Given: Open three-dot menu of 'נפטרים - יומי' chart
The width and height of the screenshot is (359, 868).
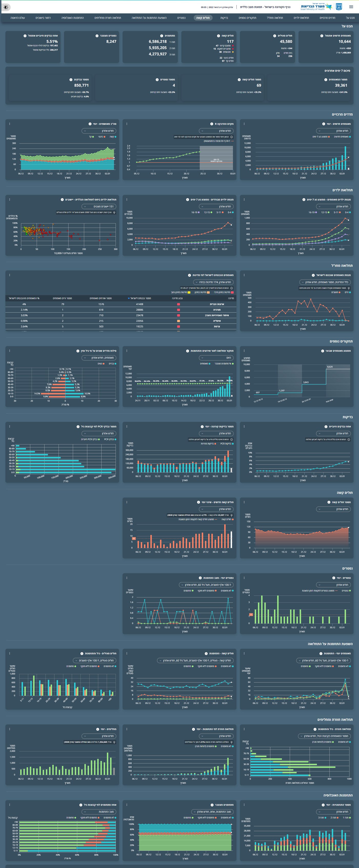Looking at the screenshot, I should click(x=244, y=578).
